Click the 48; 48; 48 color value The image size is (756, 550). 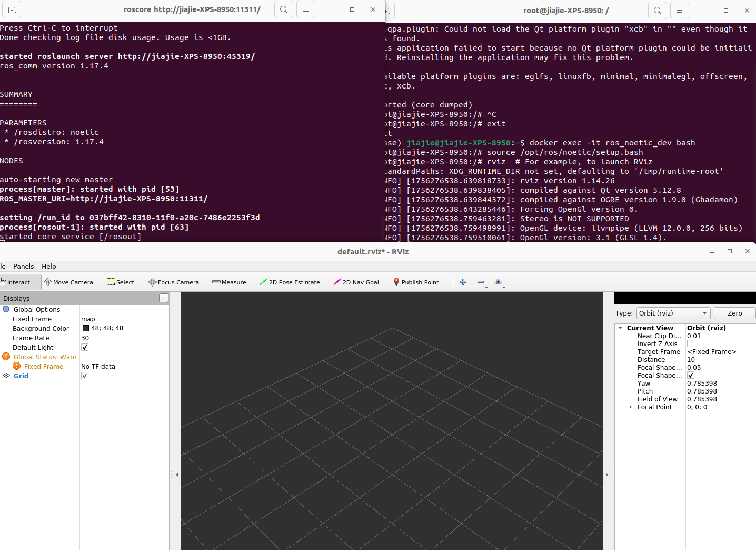pos(107,328)
